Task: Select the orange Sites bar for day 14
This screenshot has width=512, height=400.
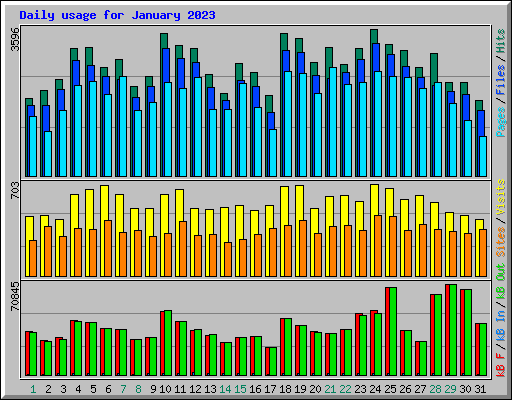Action: click(x=228, y=259)
